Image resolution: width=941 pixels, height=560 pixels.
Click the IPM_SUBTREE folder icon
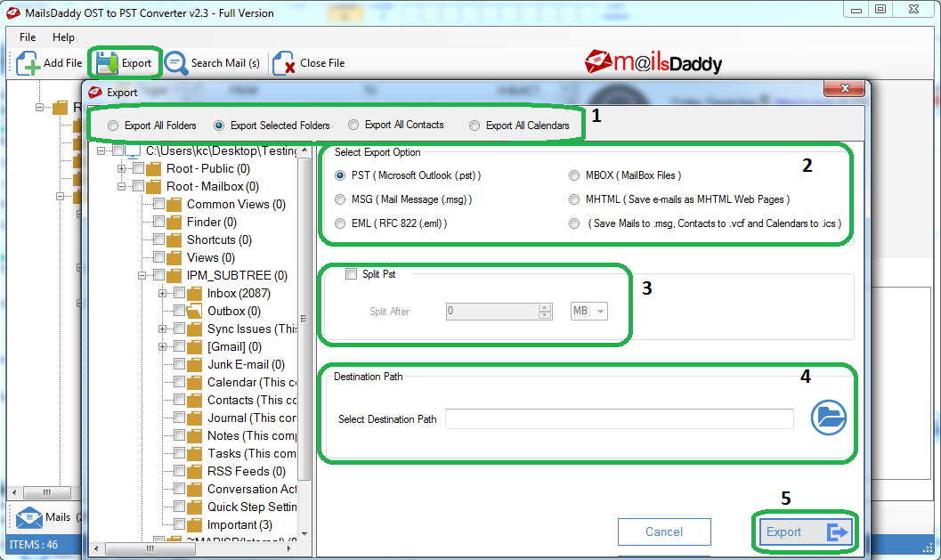(x=174, y=275)
